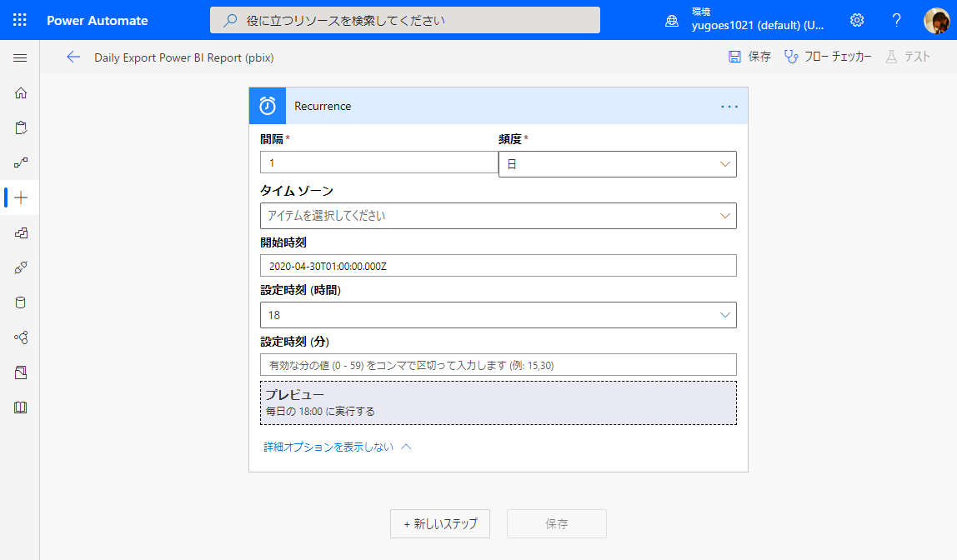The image size is (957, 560).
Task: Open user profile avatar
Action: [936, 20]
